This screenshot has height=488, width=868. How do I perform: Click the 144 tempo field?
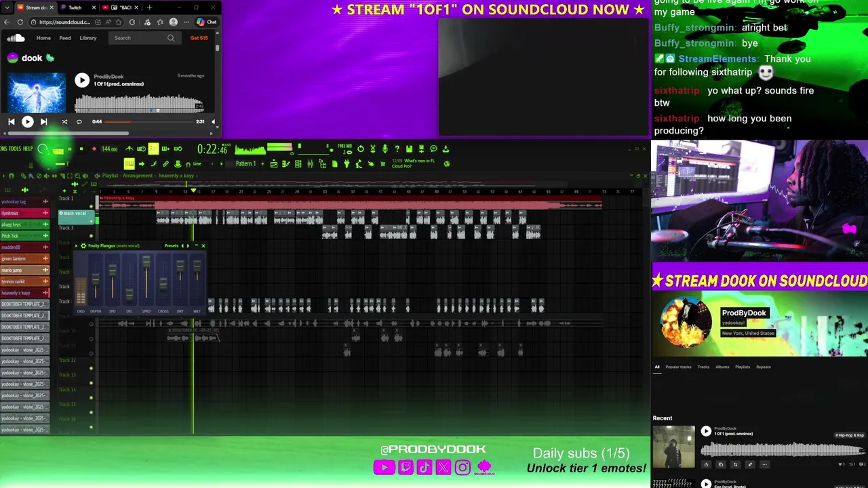[x=109, y=149]
